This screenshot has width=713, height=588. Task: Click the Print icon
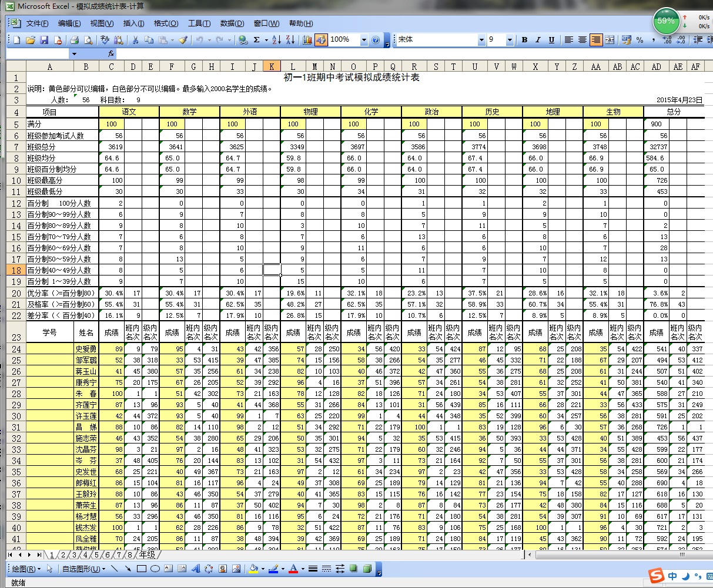[75, 40]
